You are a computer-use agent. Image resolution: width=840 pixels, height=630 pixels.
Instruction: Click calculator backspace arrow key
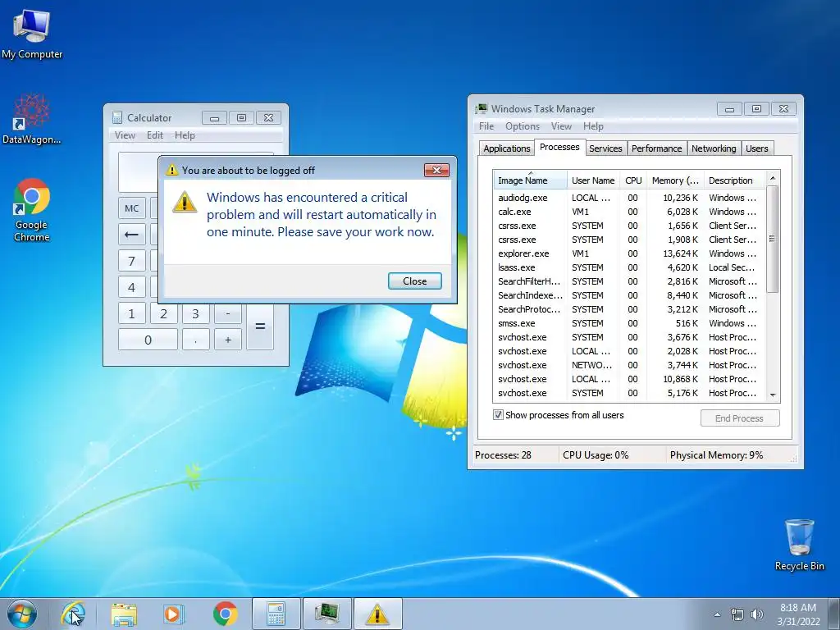(x=131, y=235)
